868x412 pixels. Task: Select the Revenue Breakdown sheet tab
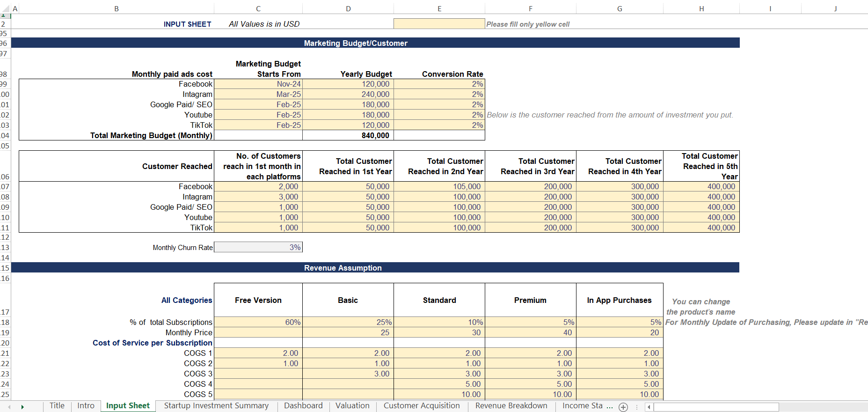point(511,406)
